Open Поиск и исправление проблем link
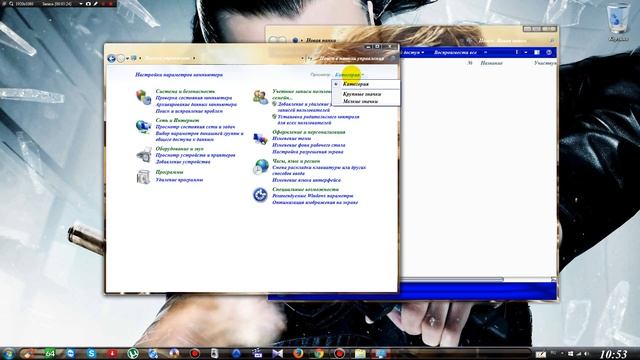640x360 pixels. coord(189,111)
